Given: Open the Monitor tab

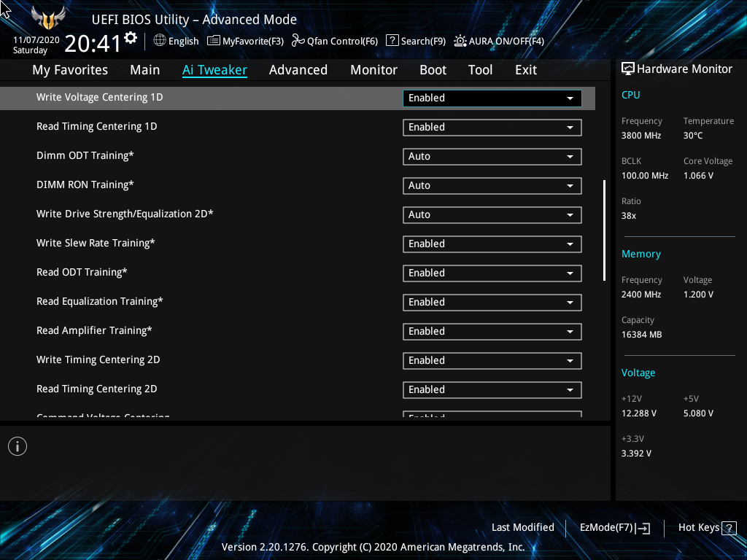Looking at the screenshot, I should [x=374, y=69].
